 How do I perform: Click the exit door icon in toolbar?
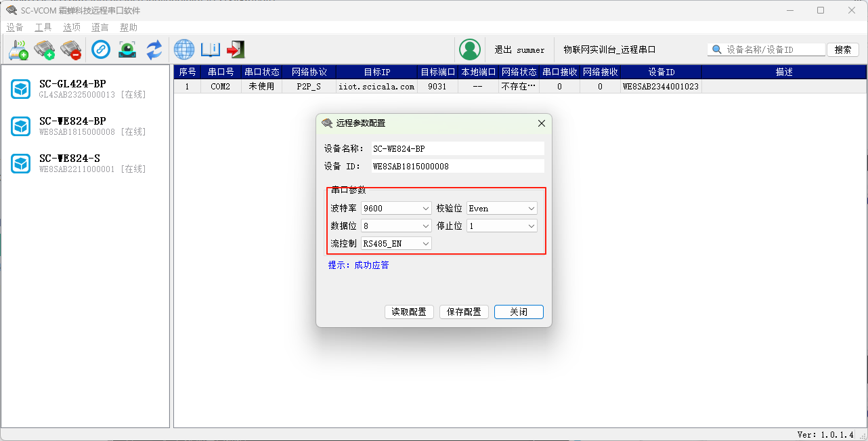pos(236,49)
